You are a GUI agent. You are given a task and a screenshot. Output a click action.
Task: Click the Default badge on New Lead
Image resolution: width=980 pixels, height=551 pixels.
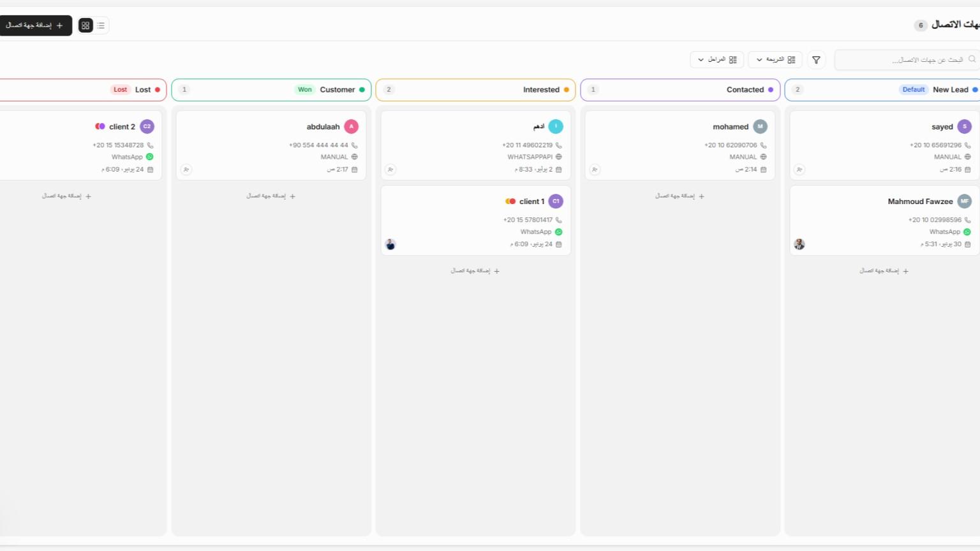[914, 90]
